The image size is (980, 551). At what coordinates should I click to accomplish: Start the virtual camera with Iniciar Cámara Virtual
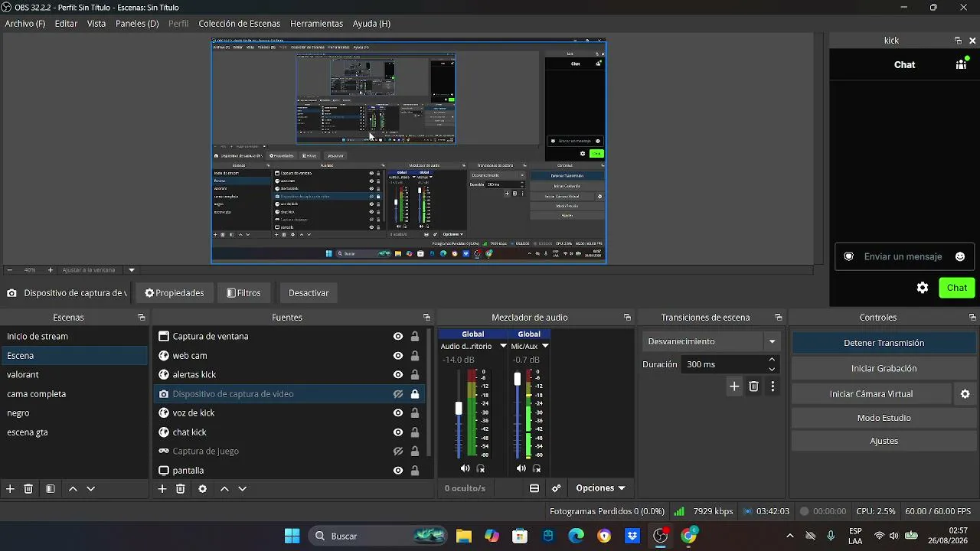[871, 394]
